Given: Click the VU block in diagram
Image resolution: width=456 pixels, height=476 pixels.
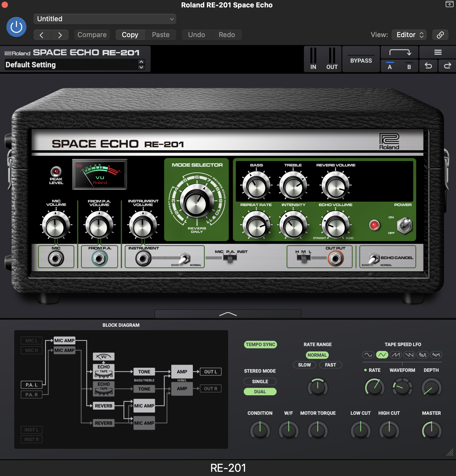Looking at the screenshot, I should tap(104, 356).
